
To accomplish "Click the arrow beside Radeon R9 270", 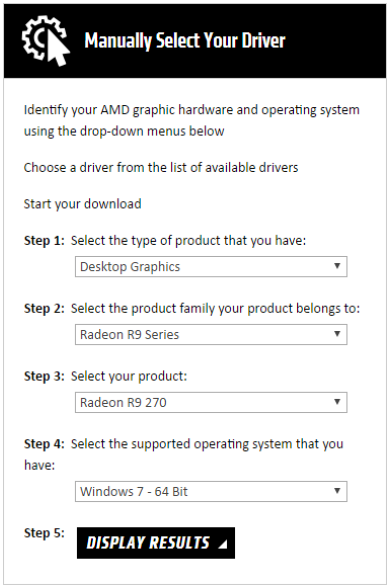I will tap(337, 402).
